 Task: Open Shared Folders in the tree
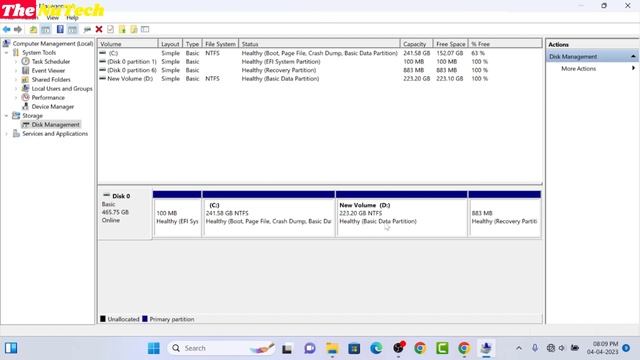click(x=51, y=79)
